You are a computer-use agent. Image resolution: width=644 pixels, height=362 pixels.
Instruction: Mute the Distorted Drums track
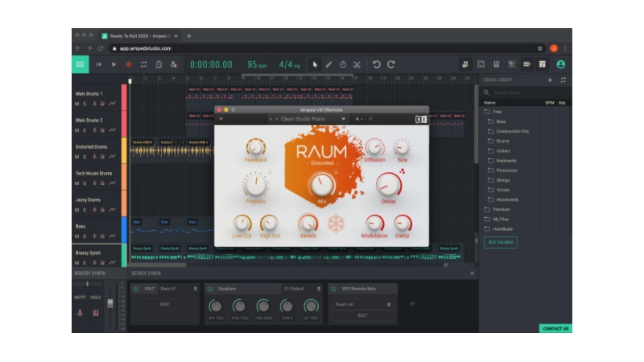coord(76,157)
